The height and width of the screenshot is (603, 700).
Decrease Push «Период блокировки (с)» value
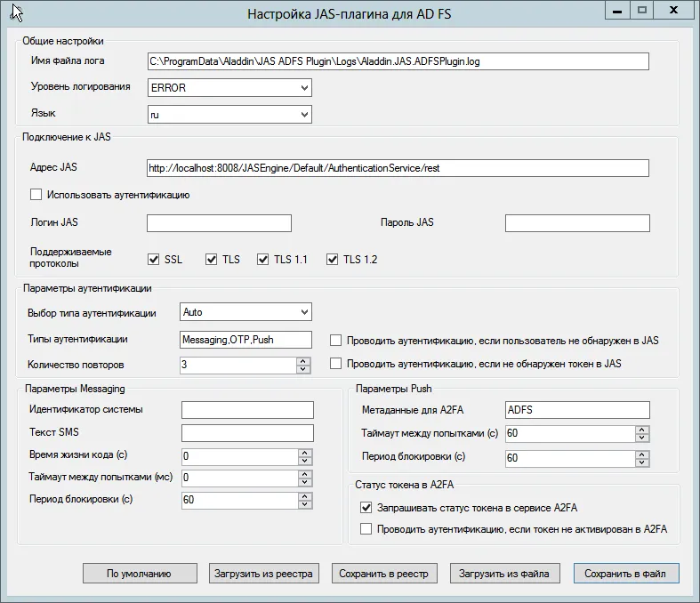(x=642, y=462)
